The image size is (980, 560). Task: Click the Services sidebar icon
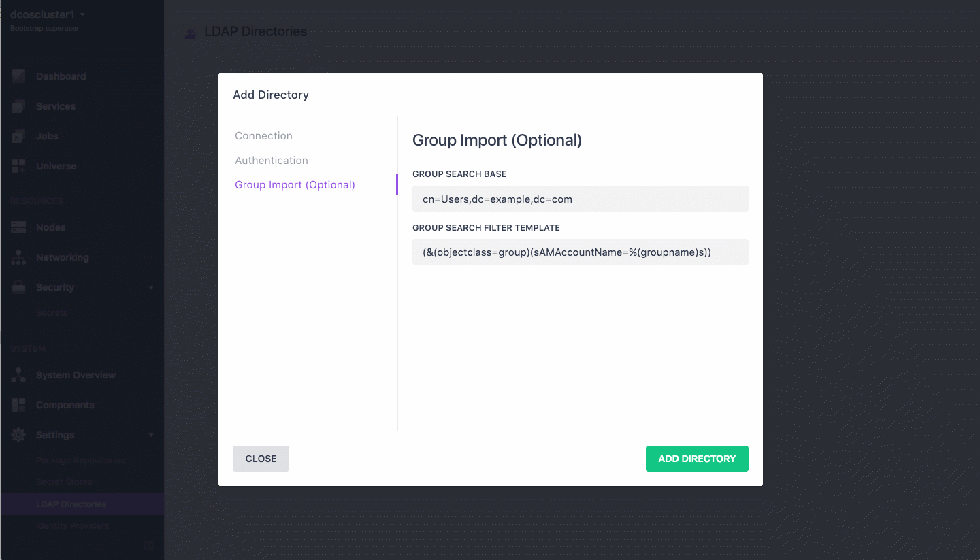point(18,106)
